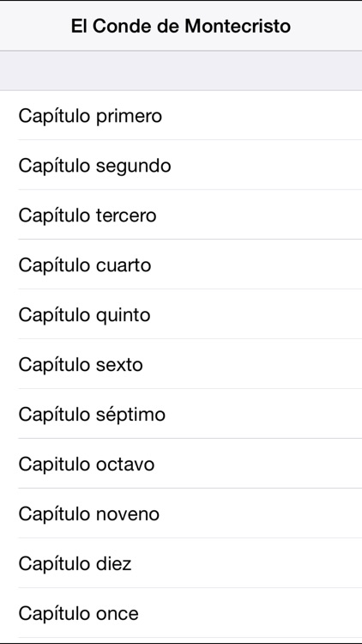Image resolution: width=362 pixels, height=644 pixels.
Task: Choose Capítulo sexto from list
Action: (181, 364)
